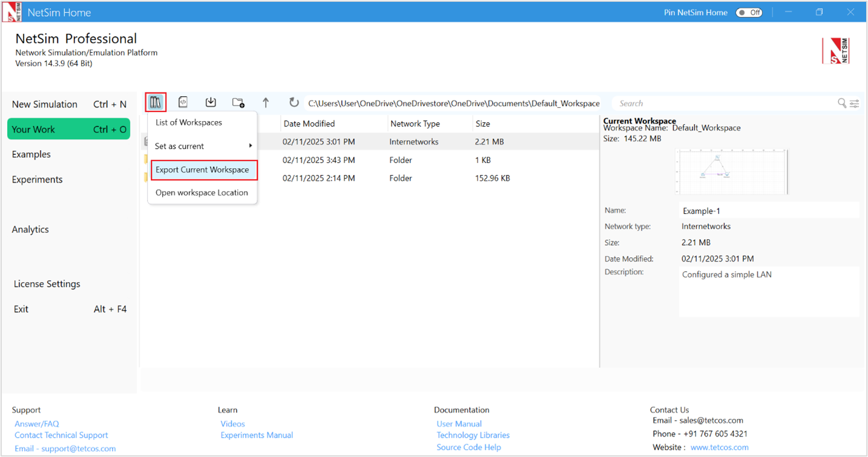Refresh the file list
The height and width of the screenshot is (457, 868).
294,103
